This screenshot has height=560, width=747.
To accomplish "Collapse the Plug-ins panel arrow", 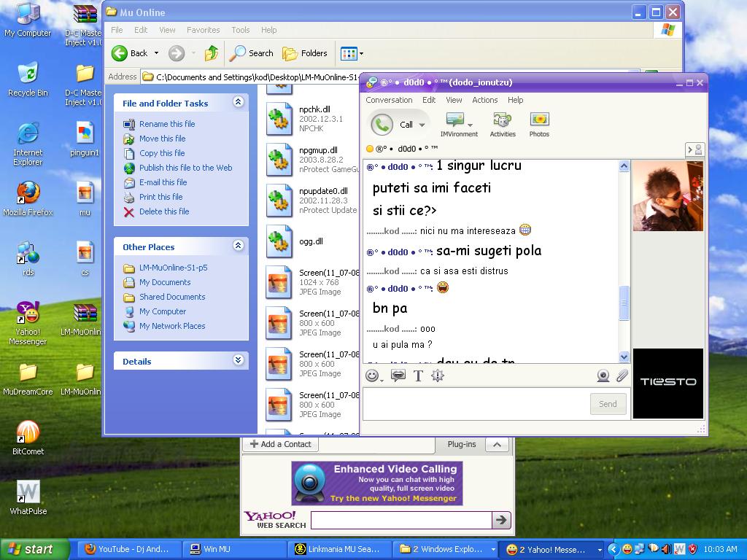I will coord(497,444).
